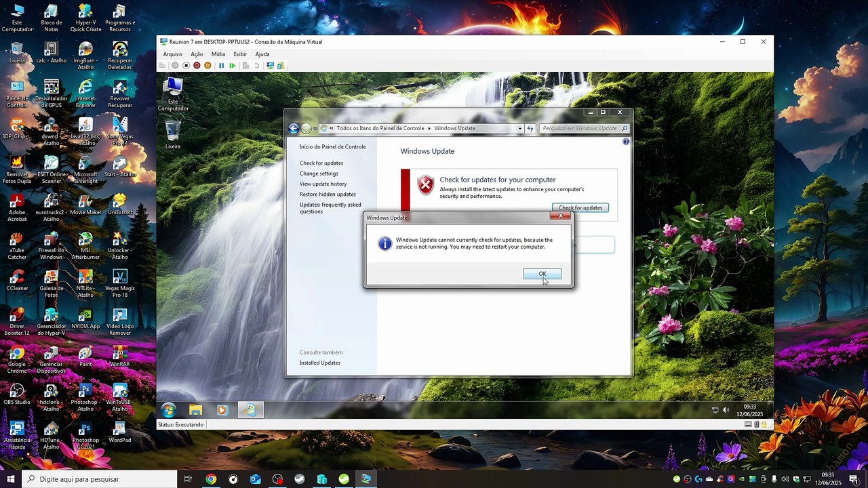868x488 pixels.
Task: Click OK in the Windows Update dialog
Action: pyautogui.click(x=542, y=274)
